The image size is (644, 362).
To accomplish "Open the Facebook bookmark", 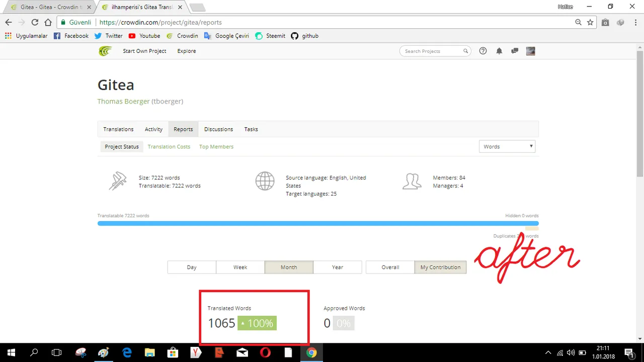I will click(x=71, y=36).
